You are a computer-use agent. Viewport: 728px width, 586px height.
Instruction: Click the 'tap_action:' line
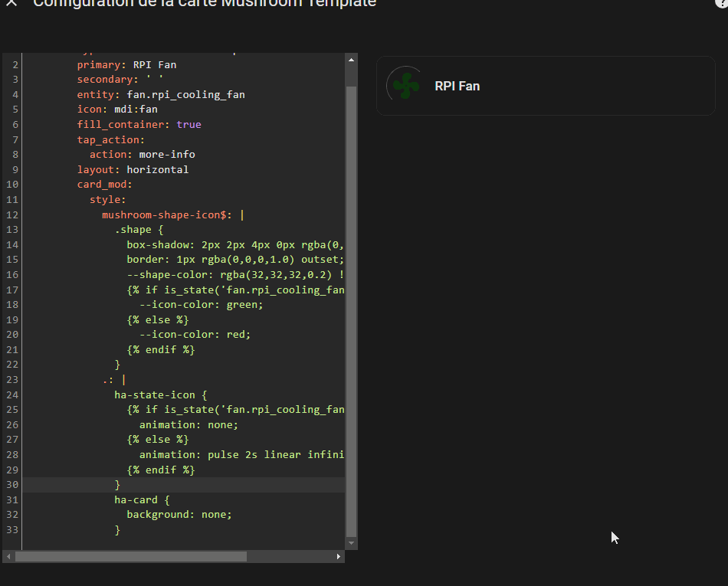(110, 139)
